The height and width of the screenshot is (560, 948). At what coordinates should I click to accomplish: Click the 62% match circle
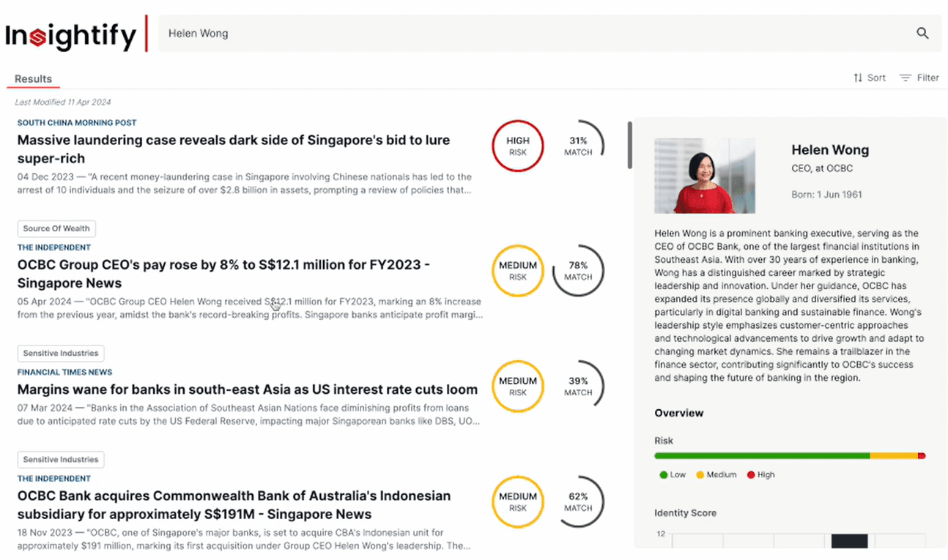click(x=578, y=501)
